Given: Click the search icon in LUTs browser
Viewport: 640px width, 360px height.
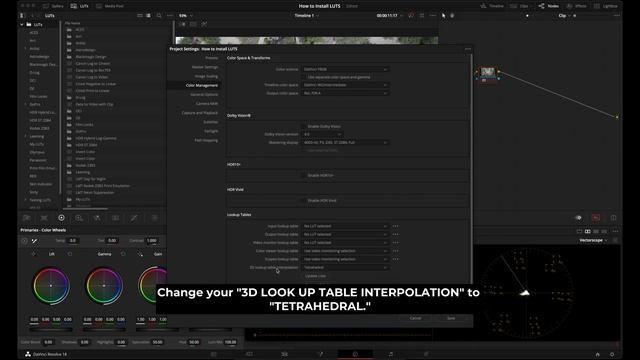Looking at the screenshot, I should pos(159,16).
